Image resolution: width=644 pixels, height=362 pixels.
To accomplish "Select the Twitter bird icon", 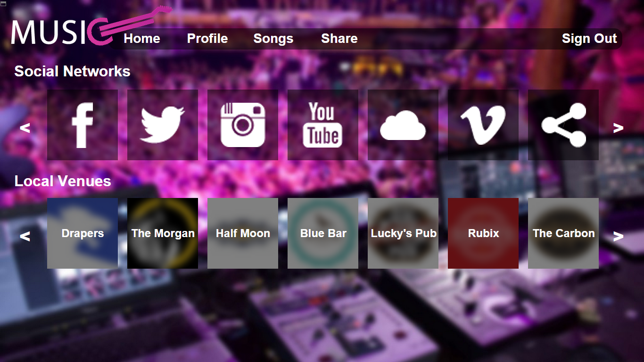I will (x=163, y=125).
